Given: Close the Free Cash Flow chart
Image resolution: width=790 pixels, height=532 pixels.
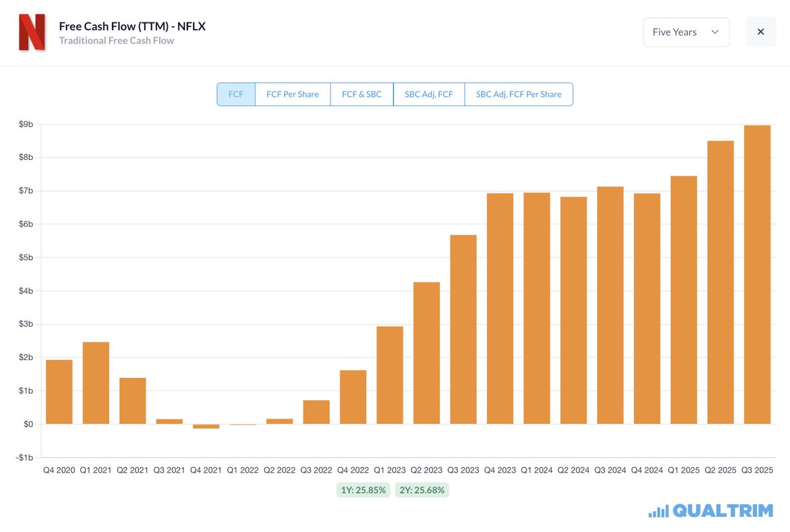Looking at the screenshot, I should coord(760,32).
